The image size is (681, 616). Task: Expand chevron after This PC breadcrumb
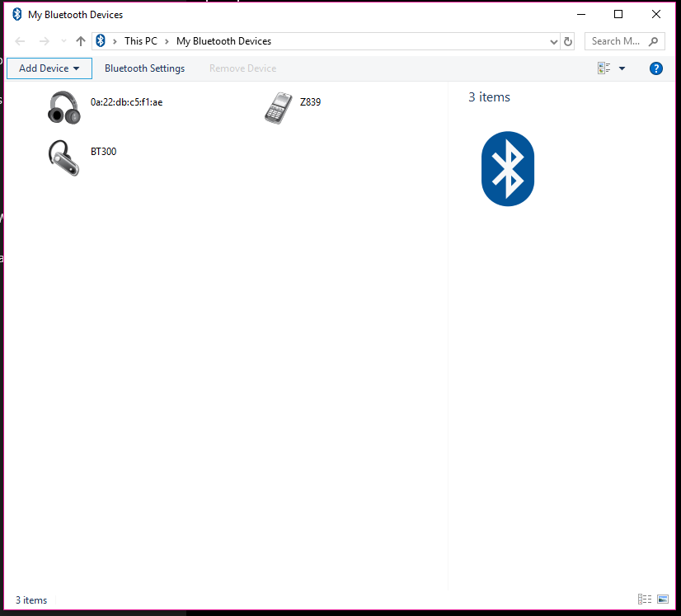point(167,42)
